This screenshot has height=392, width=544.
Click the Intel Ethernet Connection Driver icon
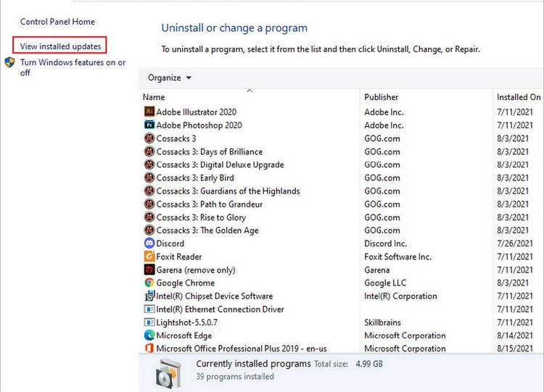(149, 309)
